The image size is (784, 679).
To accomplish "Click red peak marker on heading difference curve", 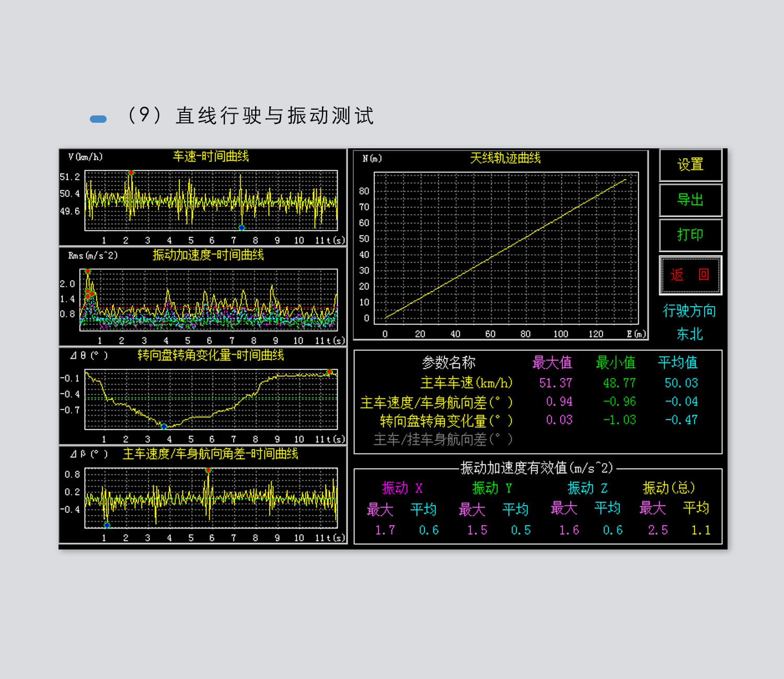I will coord(208,471).
